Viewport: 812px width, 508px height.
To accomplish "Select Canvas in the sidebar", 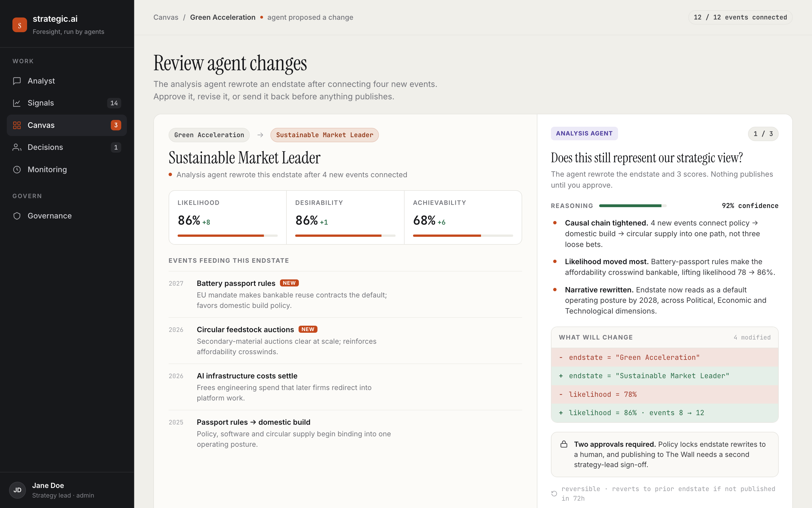I will (67, 125).
